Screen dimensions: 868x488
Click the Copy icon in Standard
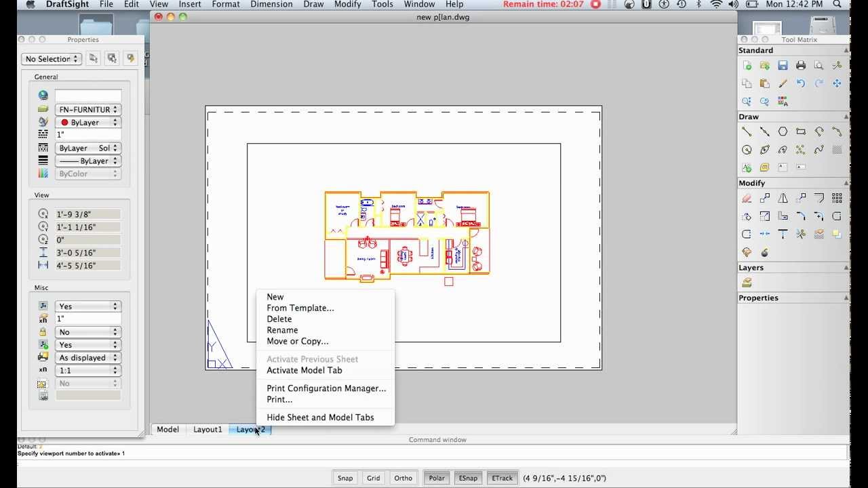[x=747, y=83]
